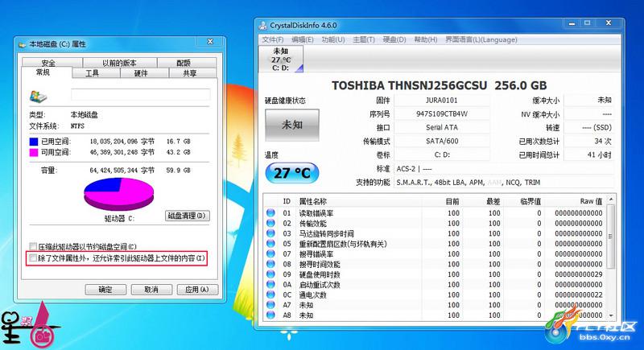The height and width of the screenshot is (350, 644).
Task: Click the SMART list scrollbar up arrow
Action: tap(611, 199)
